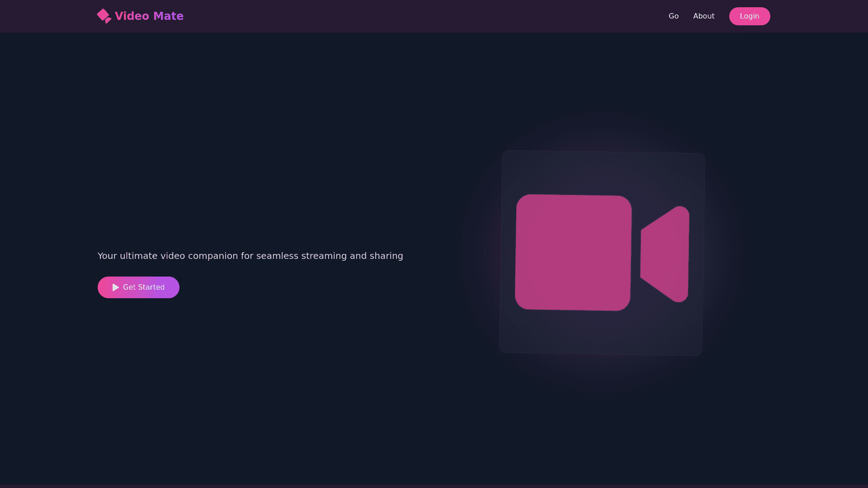Open the Go navigation item
The image size is (868, 488).
pyautogui.click(x=673, y=16)
